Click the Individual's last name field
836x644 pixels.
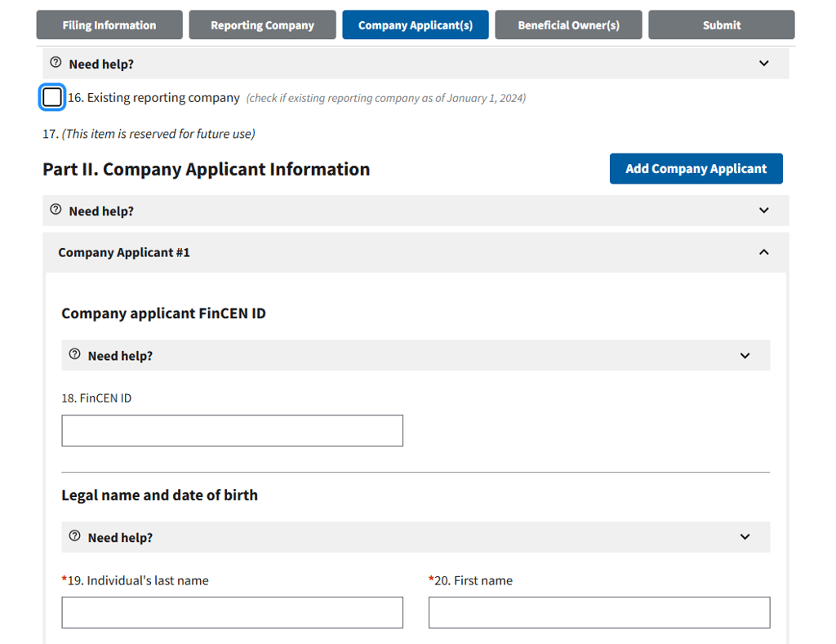click(232, 613)
